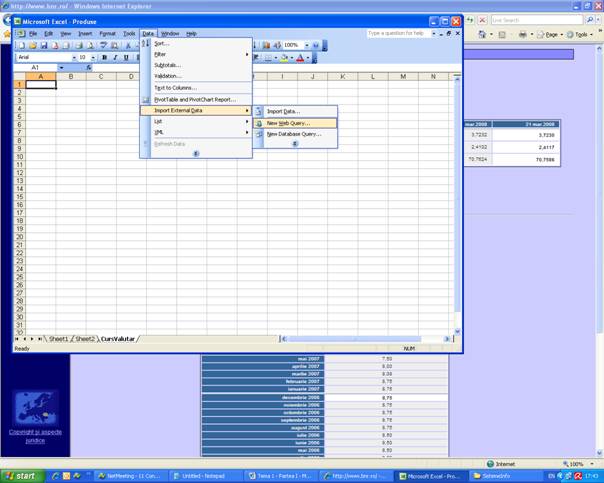Click the Excel horizontal scrollbar

coord(354,339)
